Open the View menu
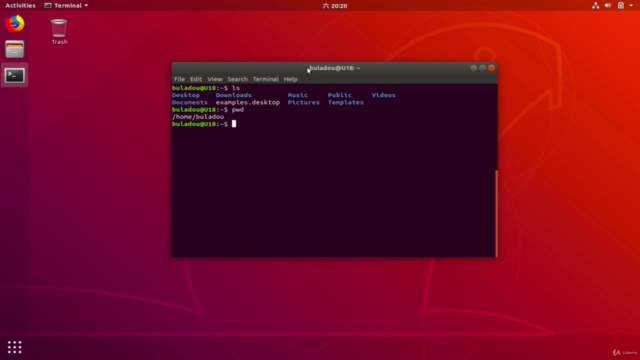This screenshot has width=640, height=360. [215, 79]
